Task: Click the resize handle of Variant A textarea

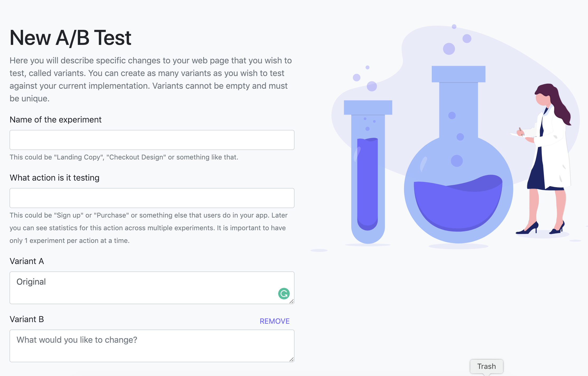Action: [291, 301]
